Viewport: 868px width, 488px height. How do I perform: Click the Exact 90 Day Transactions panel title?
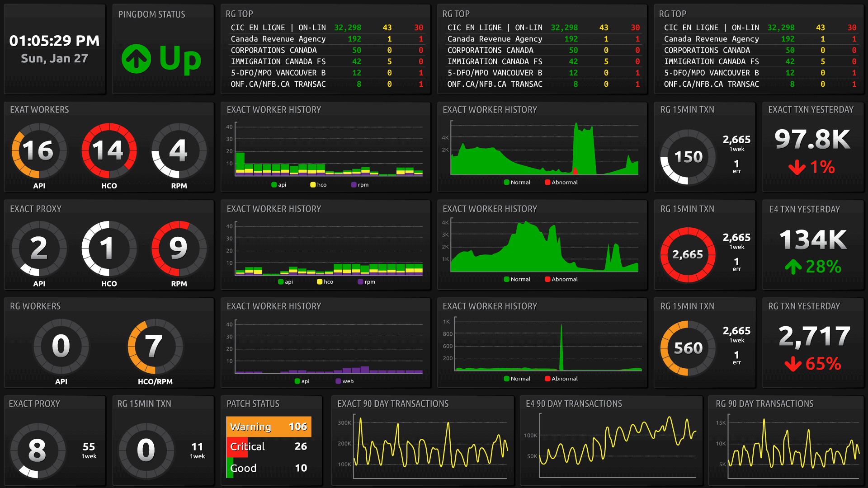pyautogui.click(x=393, y=404)
